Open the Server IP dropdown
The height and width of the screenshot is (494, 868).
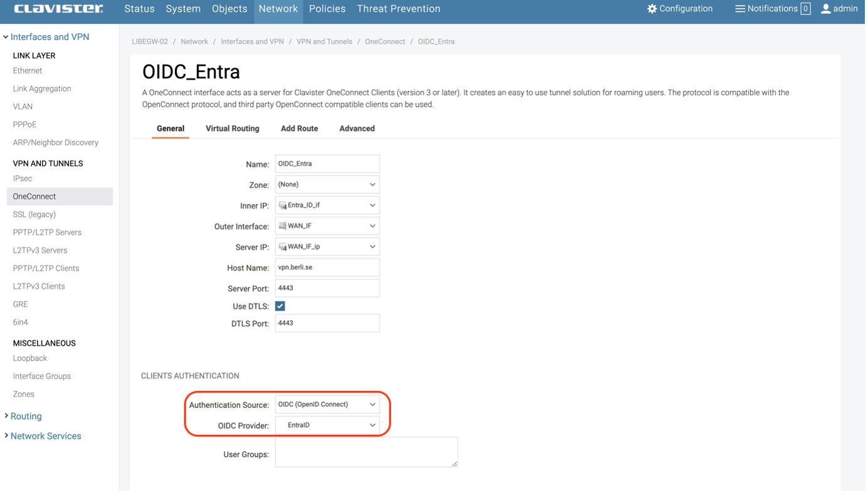[327, 246]
